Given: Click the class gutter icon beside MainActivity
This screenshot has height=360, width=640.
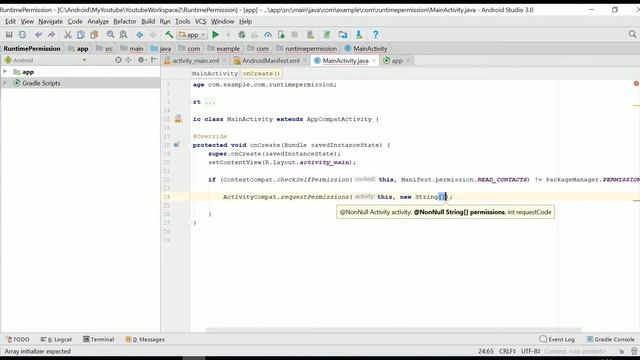Looking at the screenshot, I should pyautogui.click(x=178, y=119).
